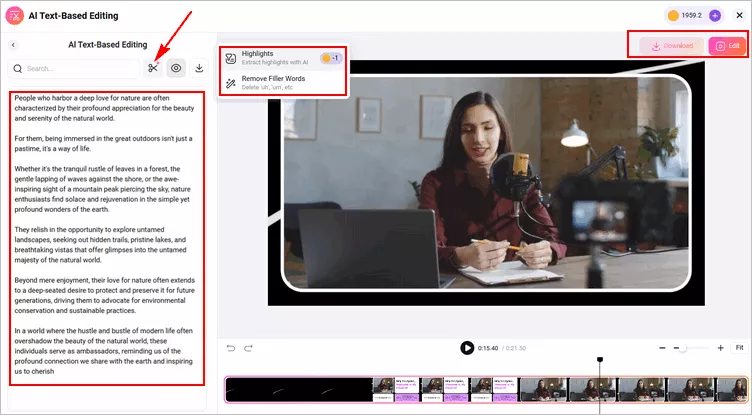Image resolution: width=752 pixels, height=415 pixels.
Task: Click the paragraph starting "They relish in the opportunity"
Action: [x=100, y=245]
